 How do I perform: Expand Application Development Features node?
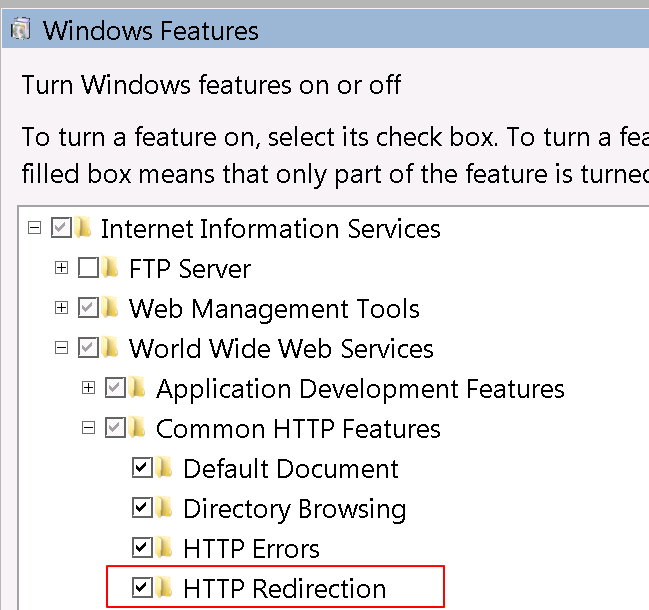point(89,388)
